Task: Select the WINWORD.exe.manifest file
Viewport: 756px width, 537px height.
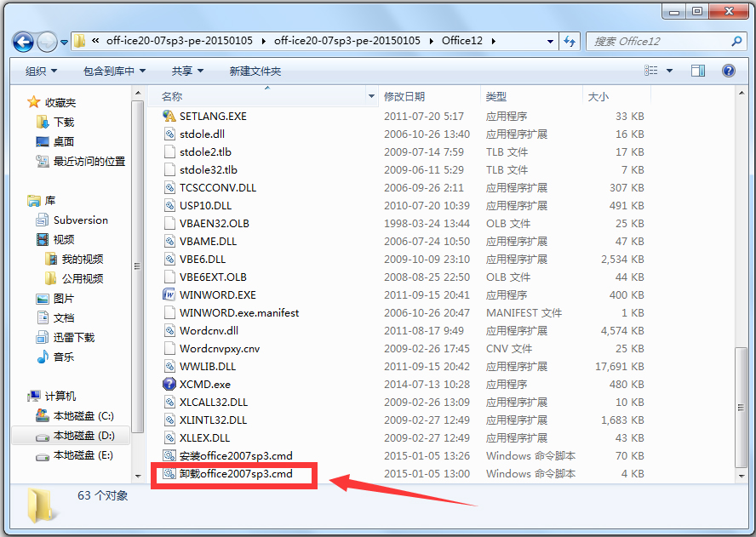Action: coord(239,313)
